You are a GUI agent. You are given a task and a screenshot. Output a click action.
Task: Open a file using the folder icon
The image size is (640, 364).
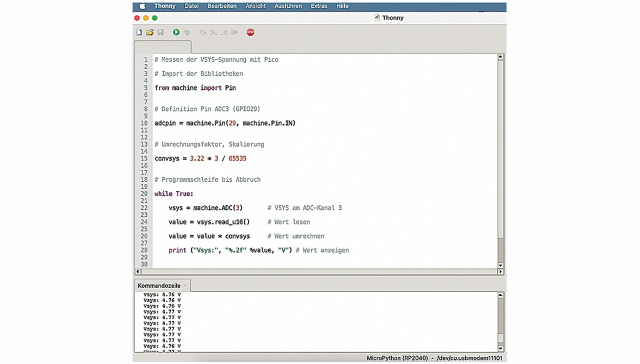coord(149,32)
